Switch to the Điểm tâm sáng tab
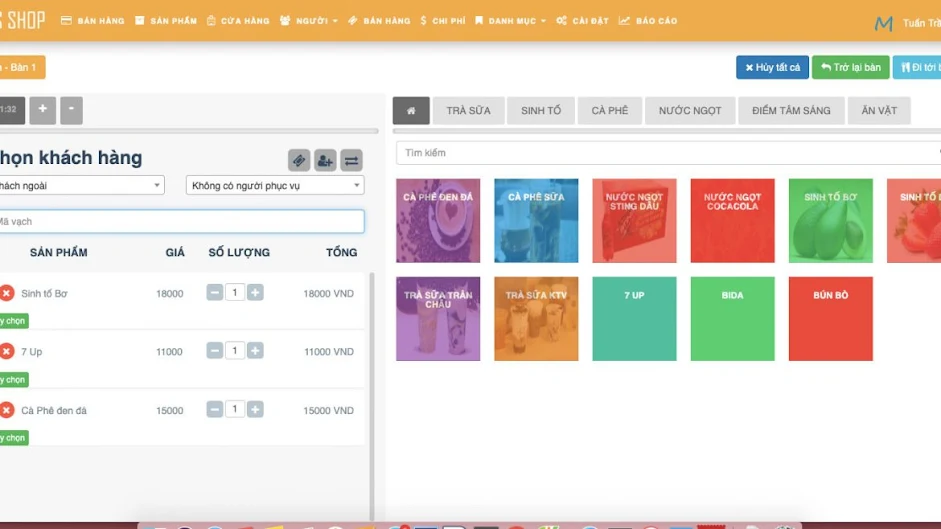 pyautogui.click(x=791, y=110)
